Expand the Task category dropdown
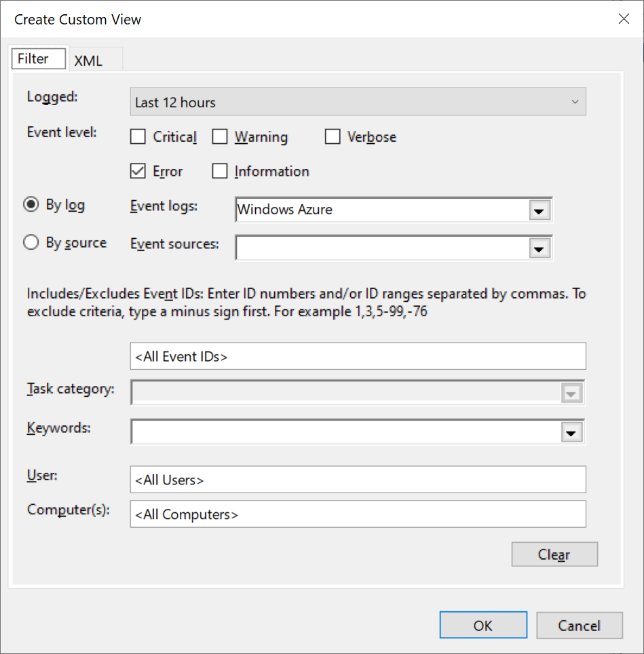644x654 pixels. [571, 392]
